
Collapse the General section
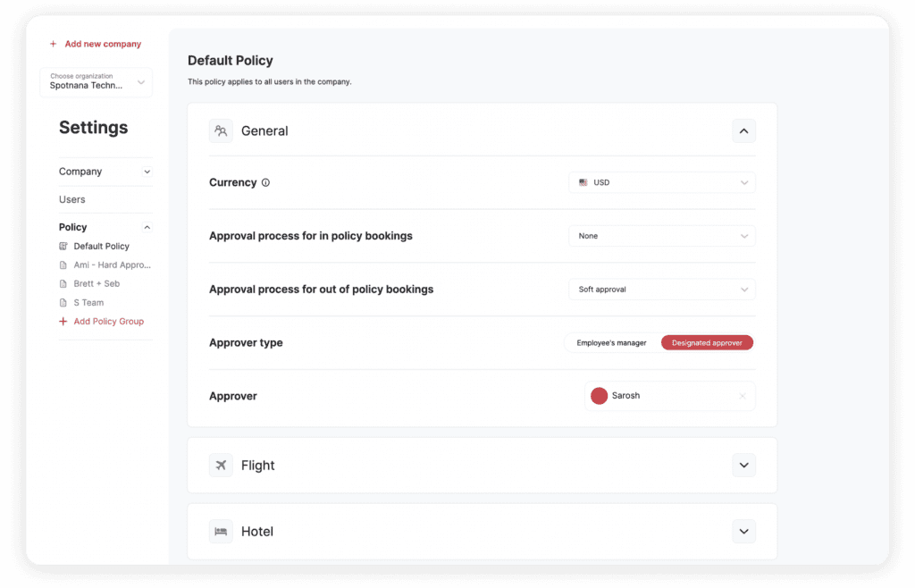(x=743, y=131)
